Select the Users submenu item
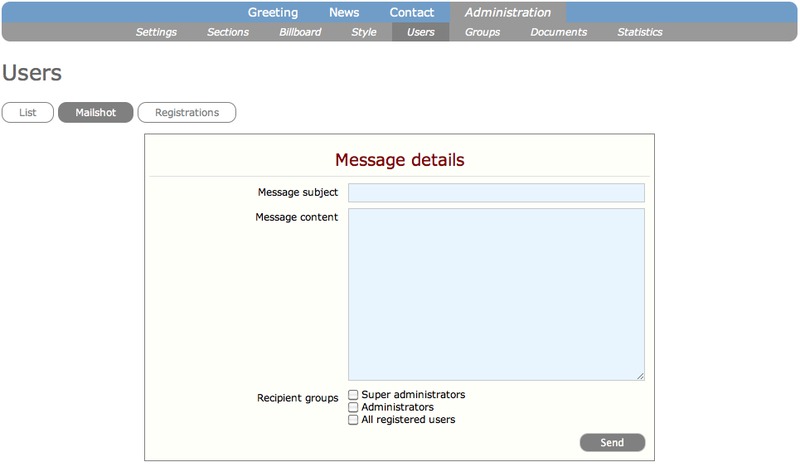The height and width of the screenshot is (467, 800). click(x=420, y=32)
